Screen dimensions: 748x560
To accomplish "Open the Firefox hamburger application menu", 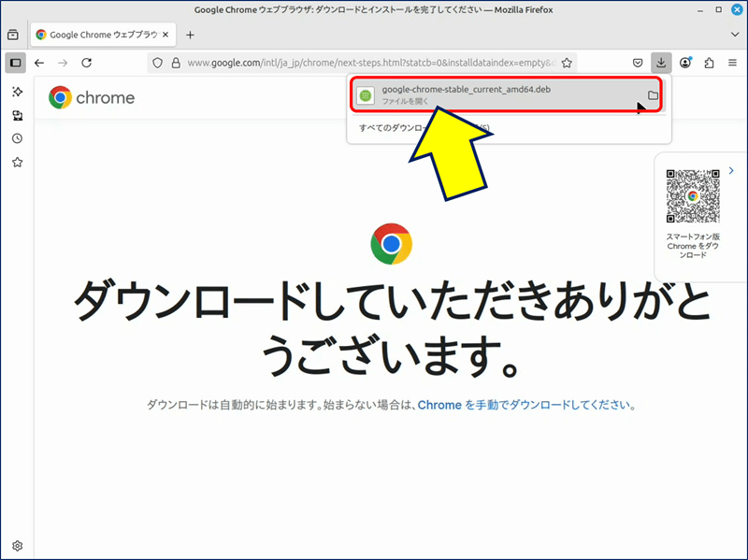I will [x=733, y=63].
